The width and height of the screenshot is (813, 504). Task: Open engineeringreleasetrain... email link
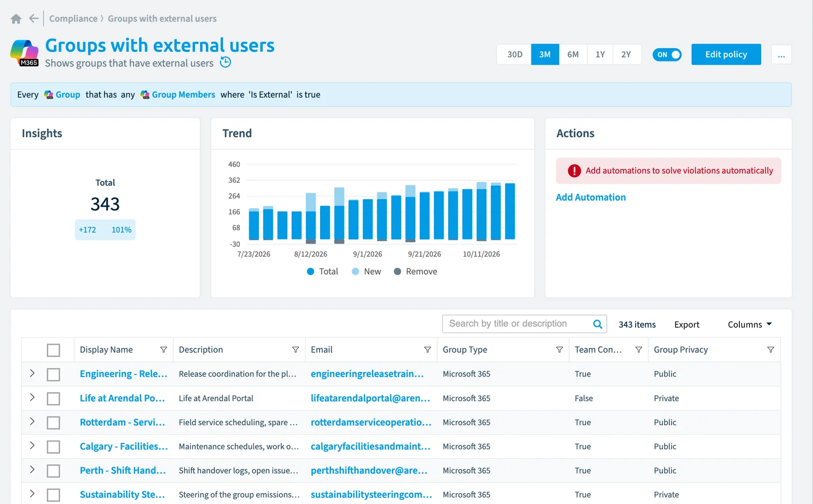(x=367, y=374)
